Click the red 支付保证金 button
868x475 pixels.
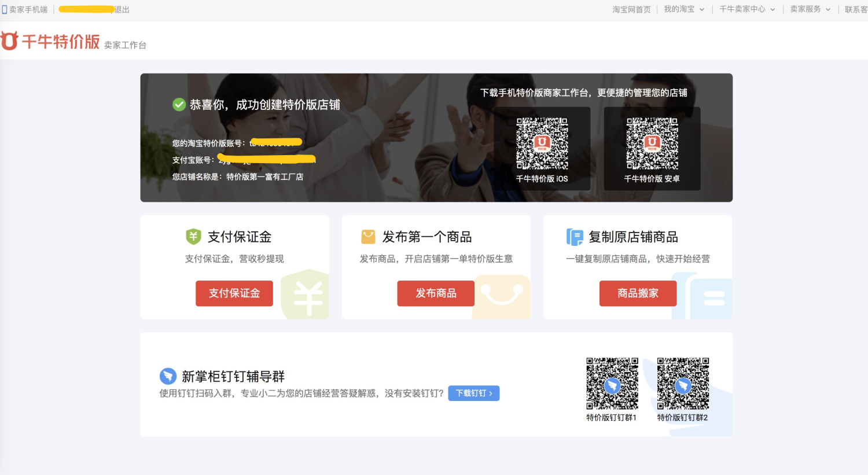pos(234,293)
